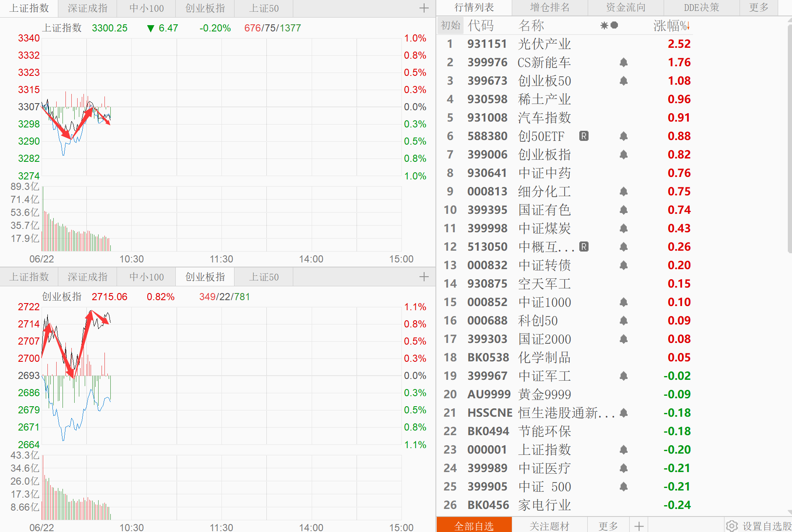Select the 家电行业 row name
792x532 pixels.
(x=544, y=505)
